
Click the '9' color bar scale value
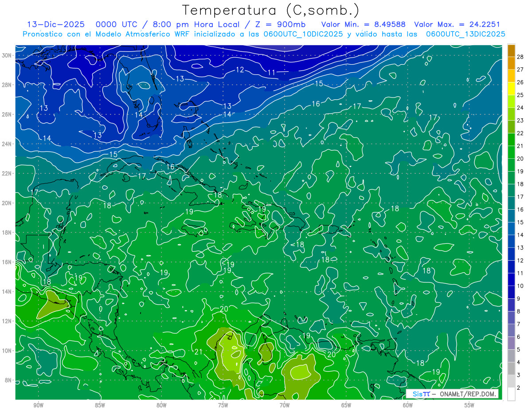tap(519, 299)
